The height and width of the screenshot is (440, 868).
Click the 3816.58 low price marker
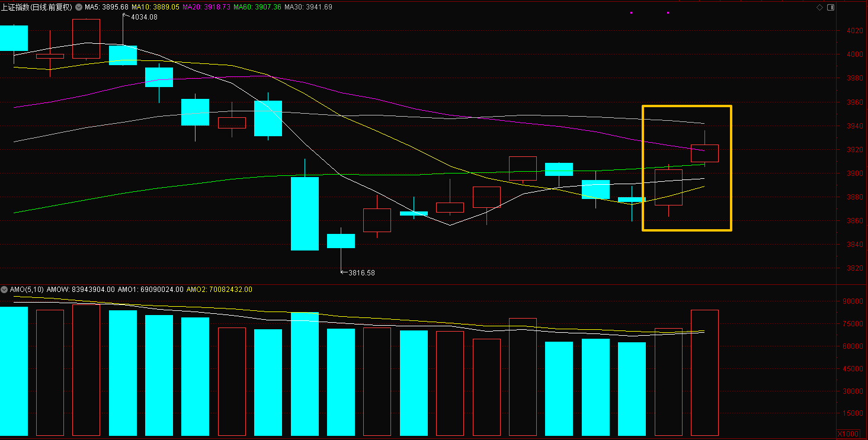tap(361, 273)
